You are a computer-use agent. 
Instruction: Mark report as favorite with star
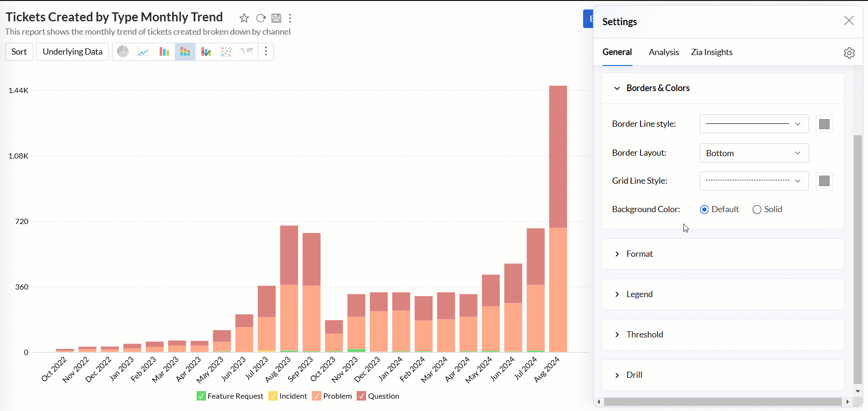[x=244, y=19]
